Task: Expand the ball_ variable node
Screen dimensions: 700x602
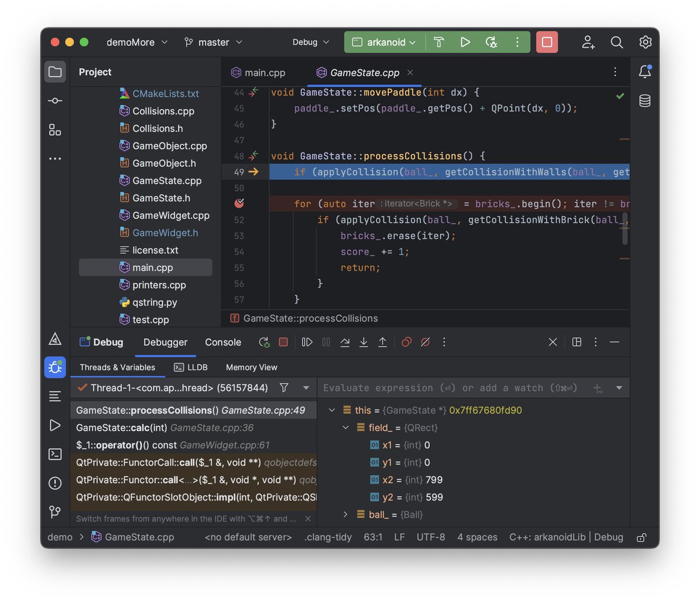Action: click(345, 514)
